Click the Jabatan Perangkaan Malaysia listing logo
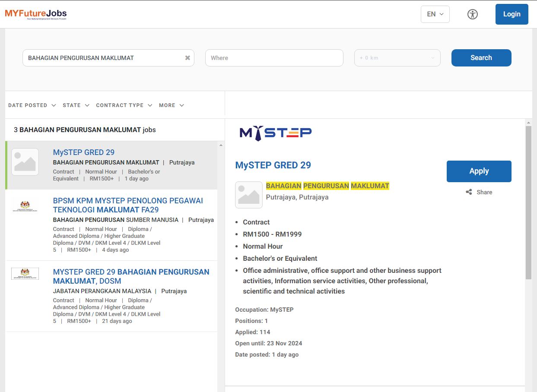 coord(25,274)
